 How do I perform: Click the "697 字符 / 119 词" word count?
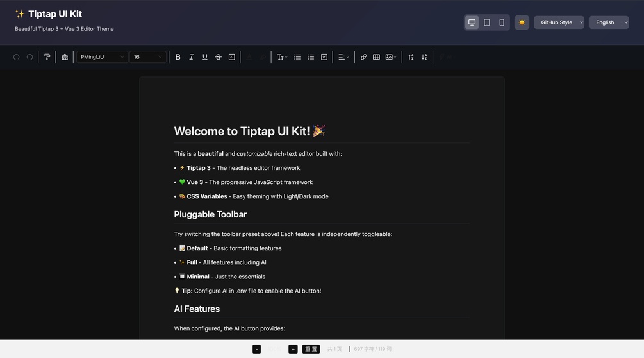pyautogui.click(x=372, y=349)
